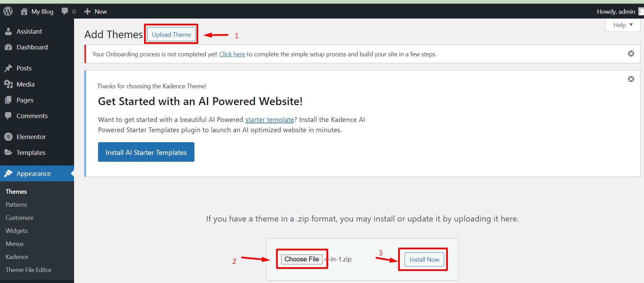This screenshot has width=644, height=283.
Task: Open the Menus submenu item
Action: pos(15,244)
